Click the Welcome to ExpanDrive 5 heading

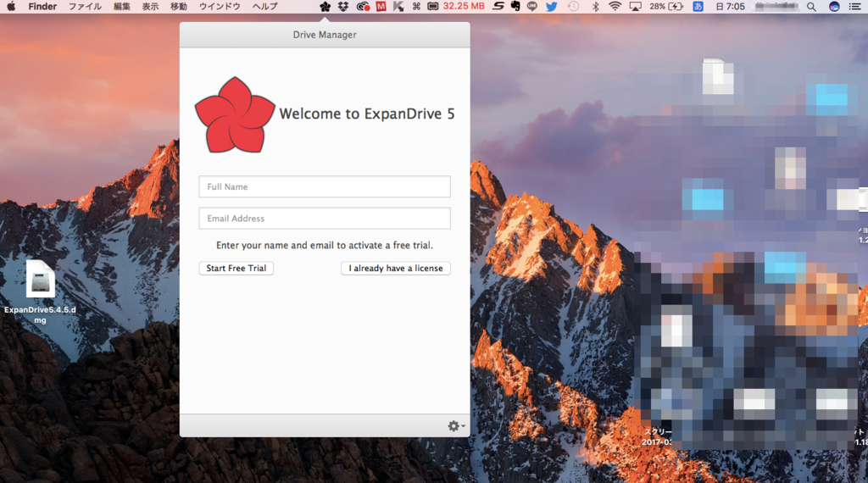coord(366,114)
